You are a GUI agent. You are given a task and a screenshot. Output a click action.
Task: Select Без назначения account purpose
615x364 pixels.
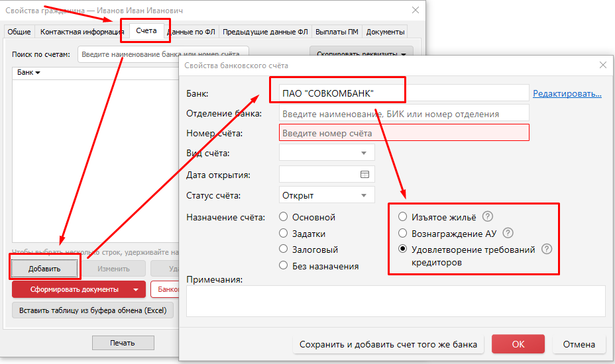(283, 265)
